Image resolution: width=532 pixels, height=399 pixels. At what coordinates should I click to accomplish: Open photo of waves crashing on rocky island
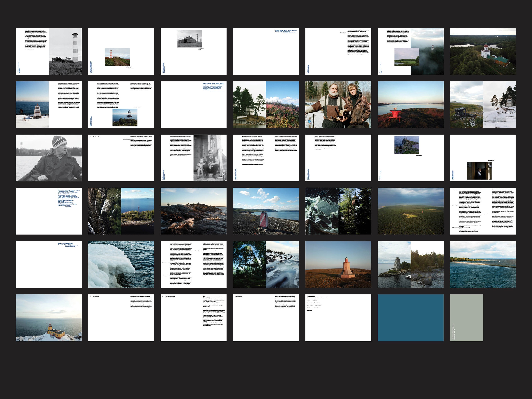pyautogui.click(x=193, y=211)
